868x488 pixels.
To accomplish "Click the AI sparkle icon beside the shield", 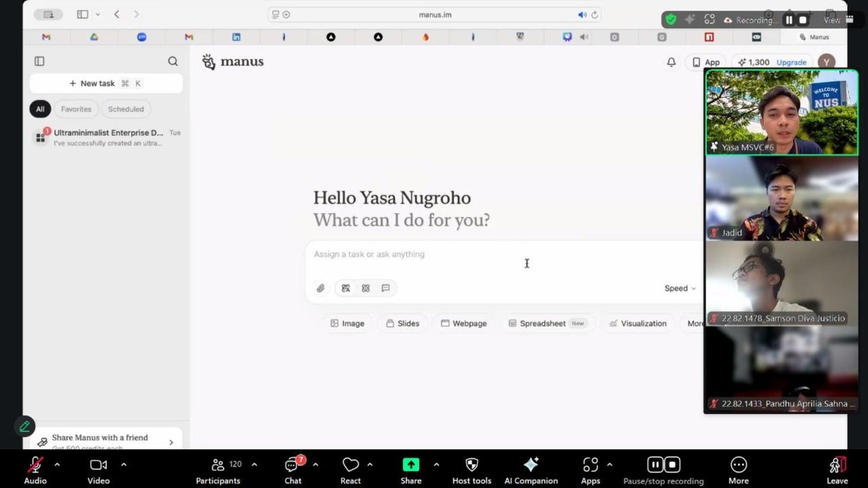I will pyautogui.click(x=689, y=20).
